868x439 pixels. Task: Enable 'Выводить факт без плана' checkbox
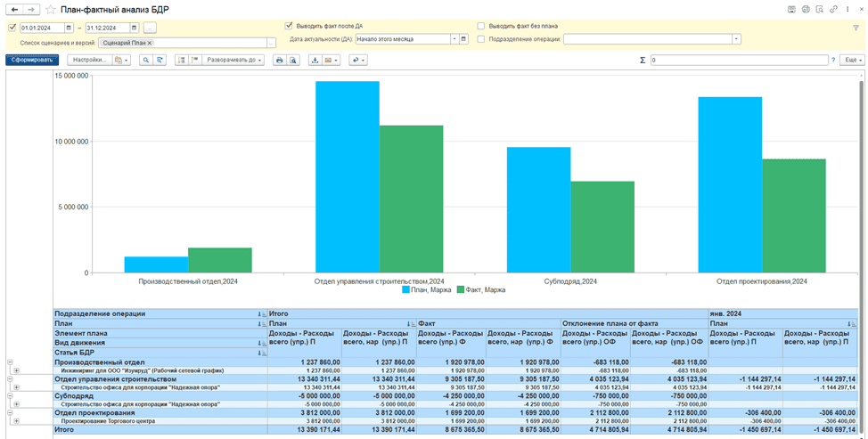click(x=481, y=26)
